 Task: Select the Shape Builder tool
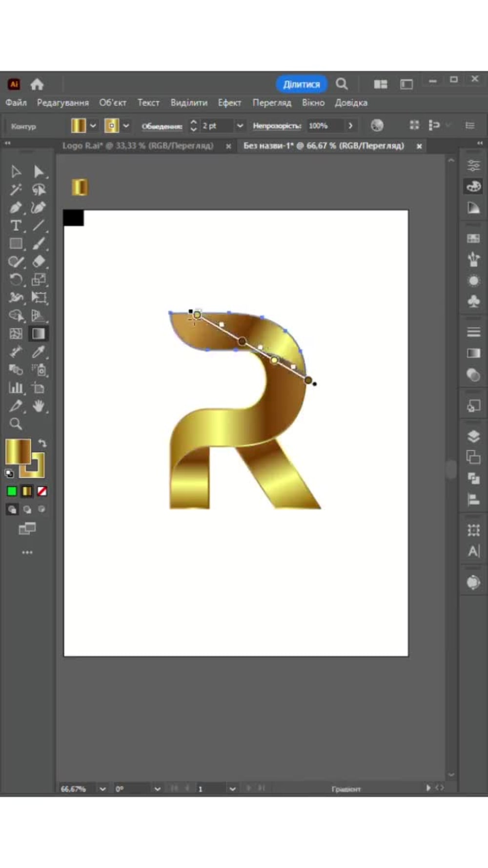click(16, 315)
